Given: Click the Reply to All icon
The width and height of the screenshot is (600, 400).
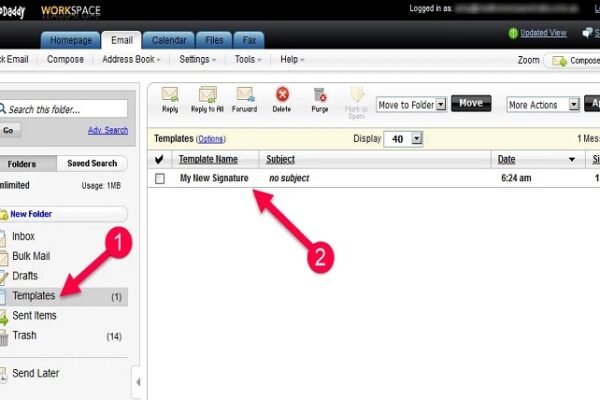Looking at the screenshot, I should 207,95.
